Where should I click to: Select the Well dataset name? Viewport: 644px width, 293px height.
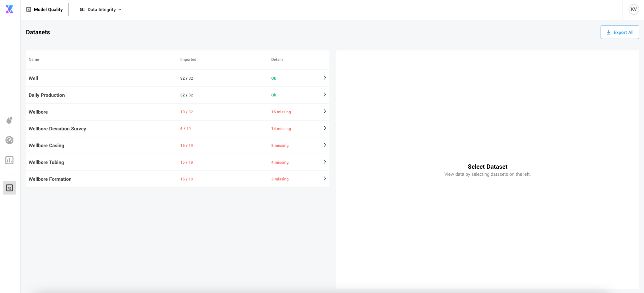(x=33, y=78)
